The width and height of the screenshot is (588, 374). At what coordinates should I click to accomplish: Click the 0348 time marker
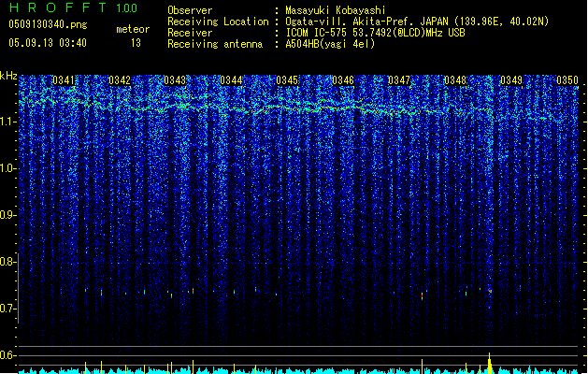click(455, 80)
